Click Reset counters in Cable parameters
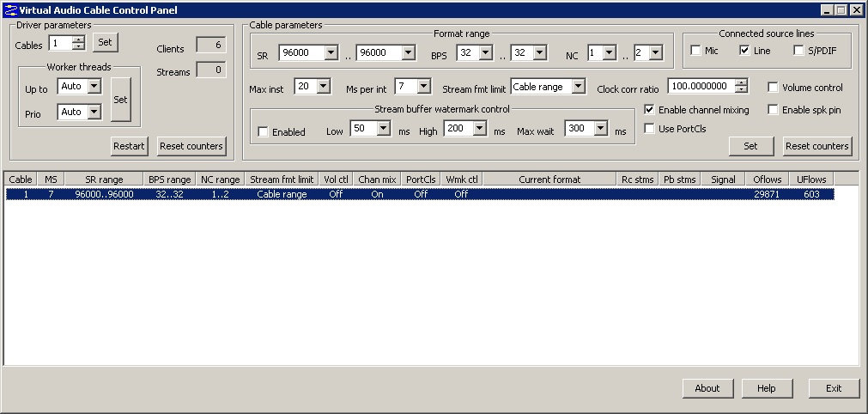The width and height of the screenshot is (868, 414). coord(817,146)
